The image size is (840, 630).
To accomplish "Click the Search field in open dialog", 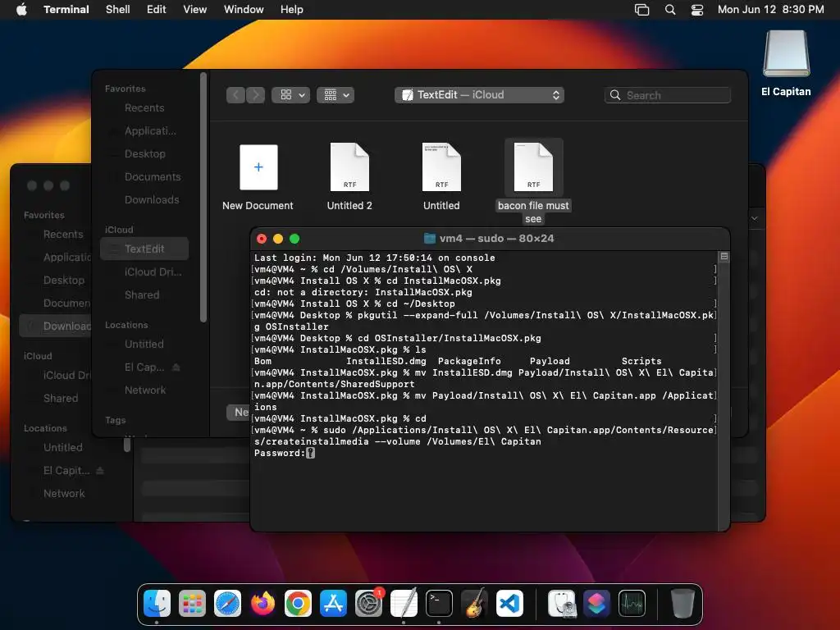I will [x=668, y=95].
